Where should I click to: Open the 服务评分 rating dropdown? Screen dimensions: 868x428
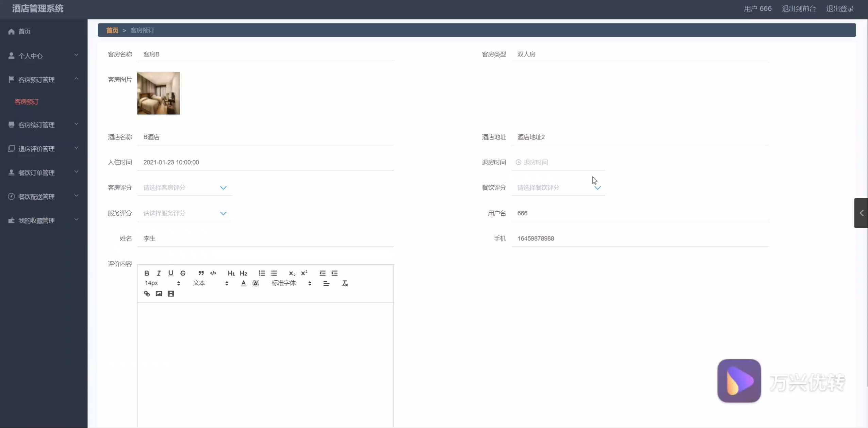[x=184, y=213]
